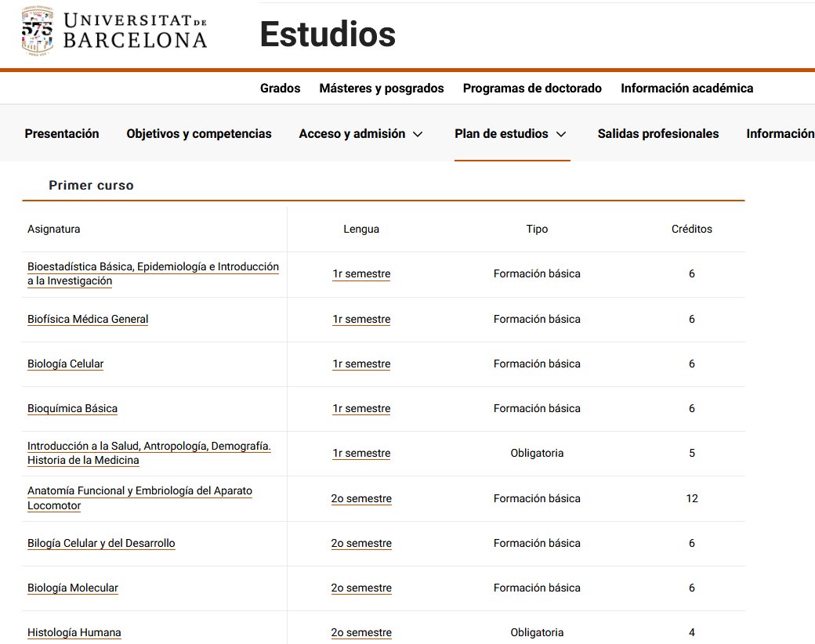The image size is (815, 644).
Task: Click the Asignatura column header
Action: [x=53, y=230]
